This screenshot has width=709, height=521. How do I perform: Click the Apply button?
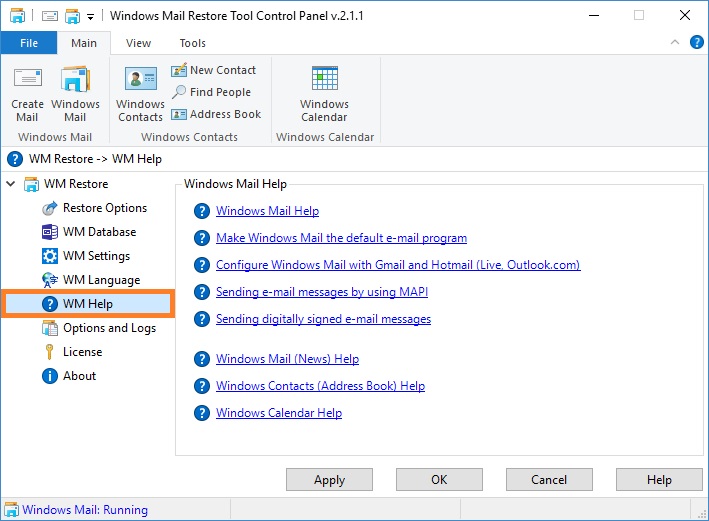tap(329, 479)
